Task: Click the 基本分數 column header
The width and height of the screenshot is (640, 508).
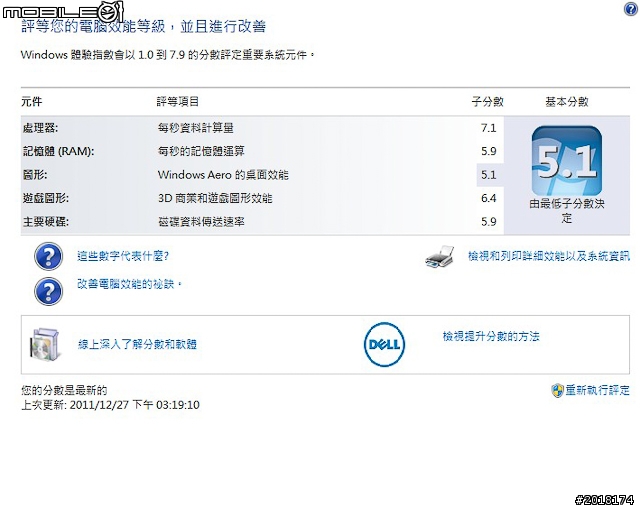Action: (567, 102)
